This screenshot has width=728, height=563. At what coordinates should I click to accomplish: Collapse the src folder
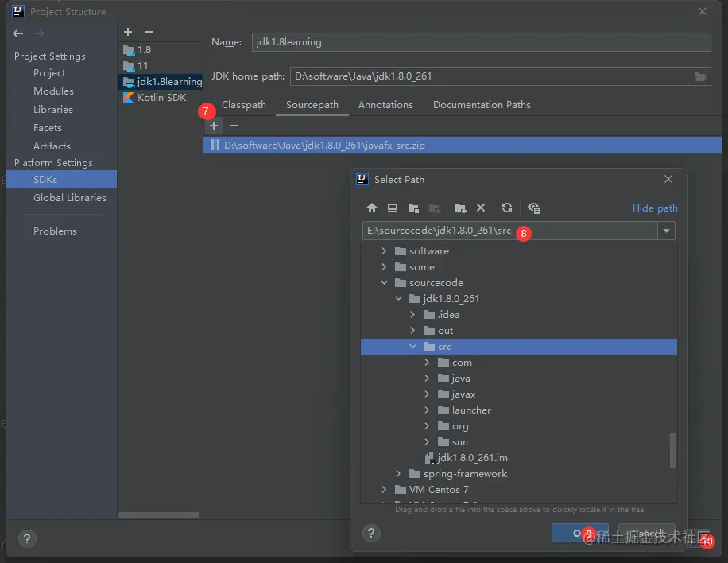pos(412,346)
